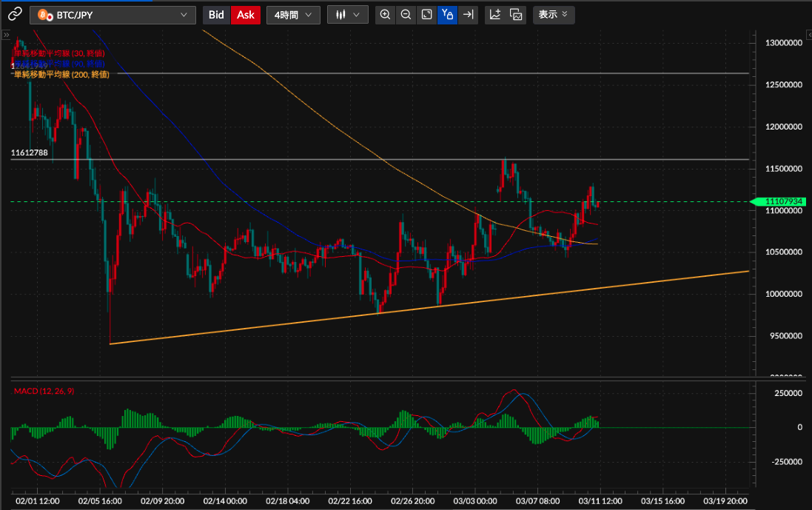Viewport: 812px width, 510px height.
Task: Zoom in on the chart
Action: tap(385, 15)
